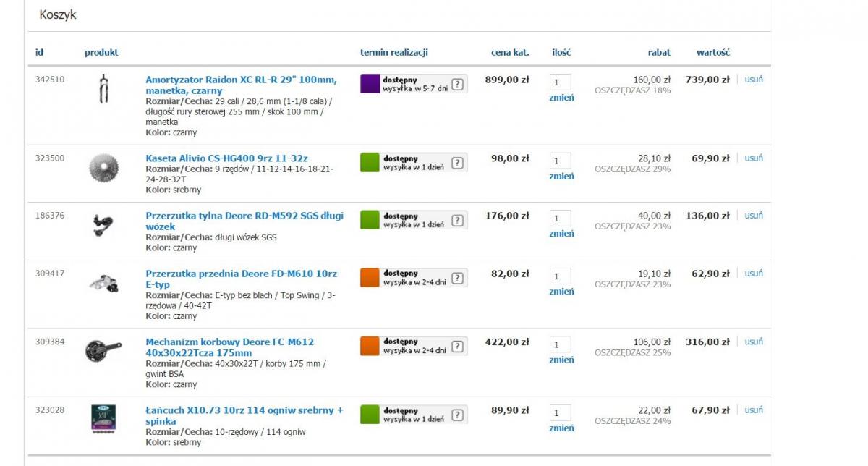Click purple availability swatch for Amortyzator
The image size is (868, 466).
click(x=370, y=84)
